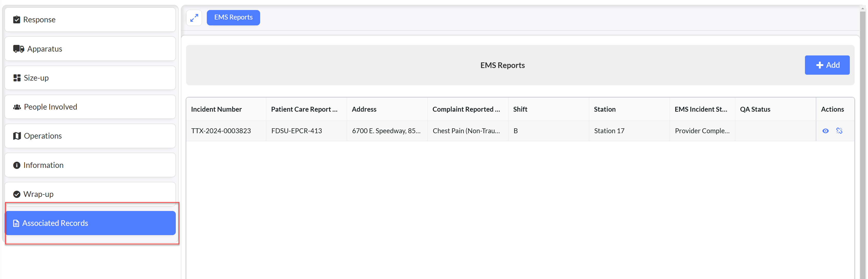868x279 pixels.
Task: Click the expand fullscreen arrows icon
Action: click(194, 17)
